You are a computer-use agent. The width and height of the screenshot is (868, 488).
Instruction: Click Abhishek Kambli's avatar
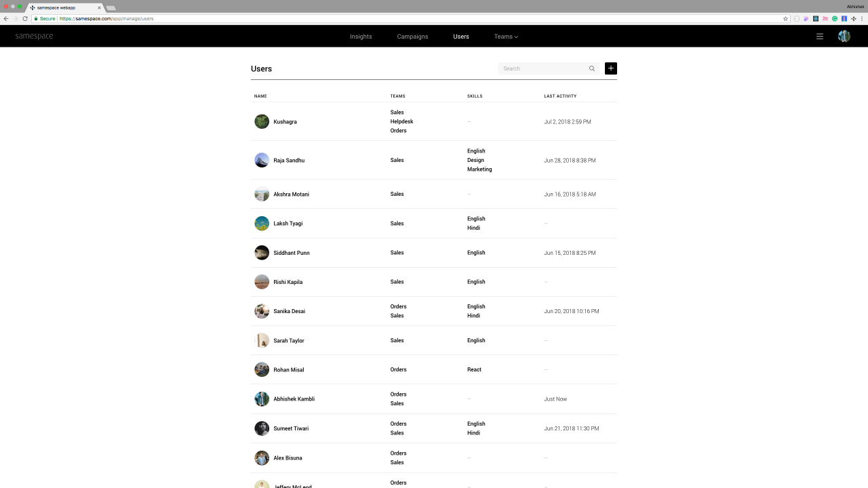262,399
